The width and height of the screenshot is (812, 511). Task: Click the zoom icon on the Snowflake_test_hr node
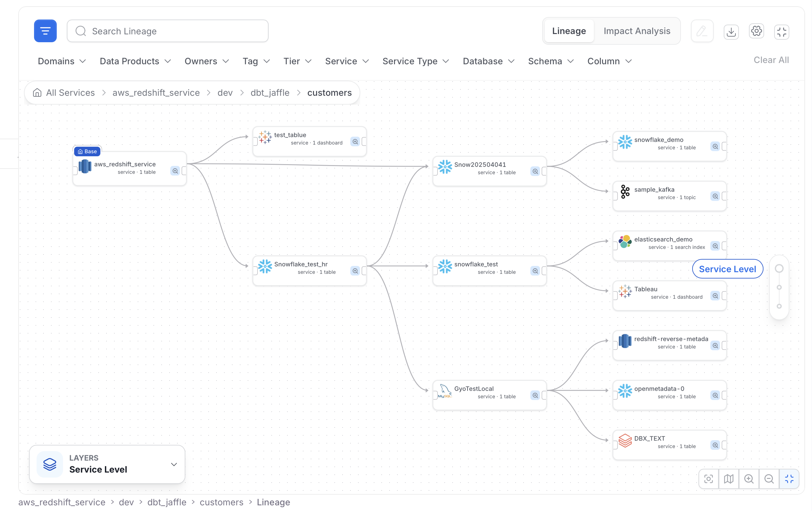click(x=355, y=271)
